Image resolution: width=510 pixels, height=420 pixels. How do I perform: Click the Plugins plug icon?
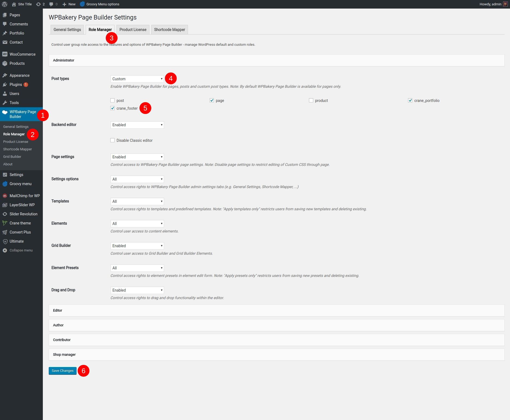5,85
